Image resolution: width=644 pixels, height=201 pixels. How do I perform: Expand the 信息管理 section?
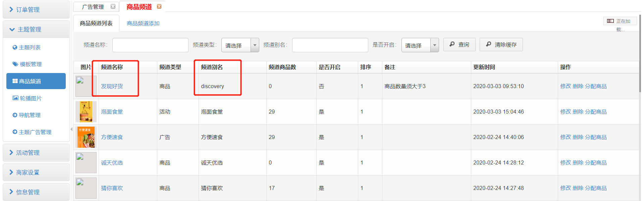36,192
